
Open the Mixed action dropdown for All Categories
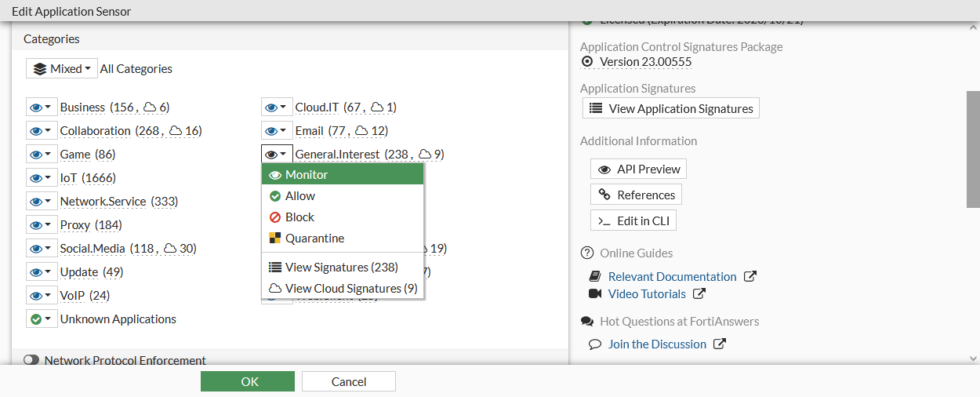pos(62,69)
